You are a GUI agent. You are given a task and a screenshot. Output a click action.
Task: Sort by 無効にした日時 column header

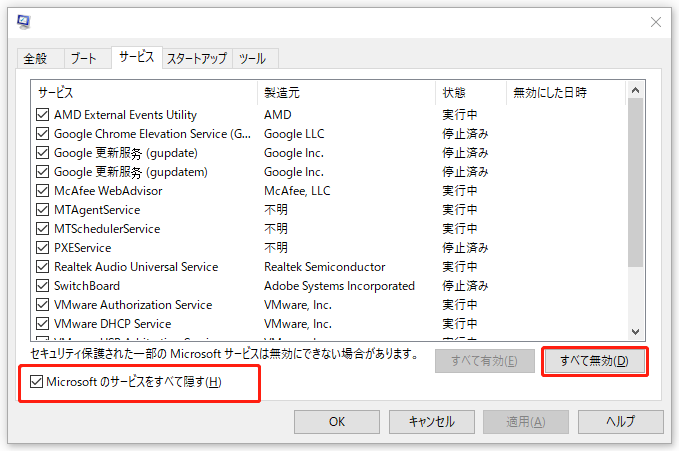pos(566,93)
